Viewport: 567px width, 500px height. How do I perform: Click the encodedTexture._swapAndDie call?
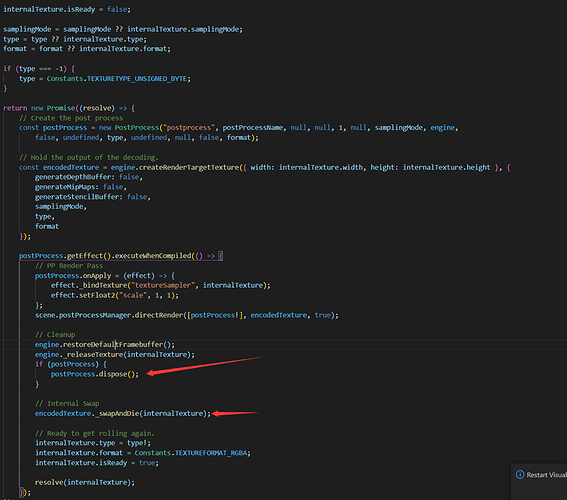tap(123, 413)
